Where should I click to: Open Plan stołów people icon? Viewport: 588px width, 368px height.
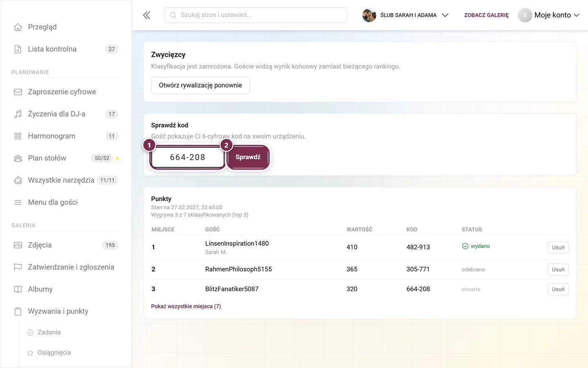[18, 158]
